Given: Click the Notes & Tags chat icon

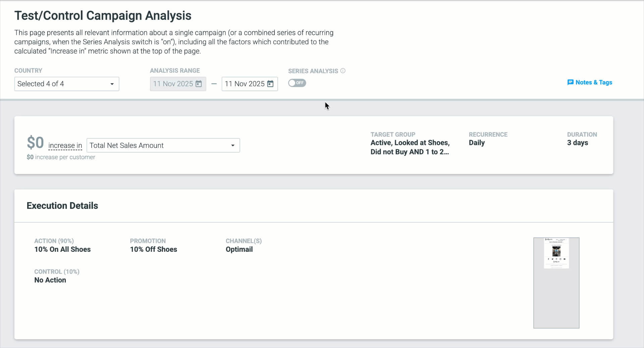Looking at the screenshot, I should coord(570,82).
